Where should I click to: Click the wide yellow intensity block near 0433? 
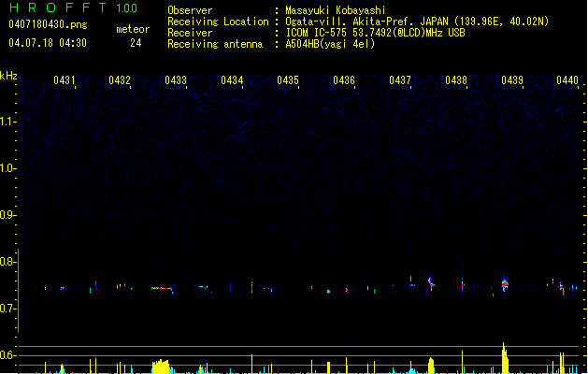[161, 367]
